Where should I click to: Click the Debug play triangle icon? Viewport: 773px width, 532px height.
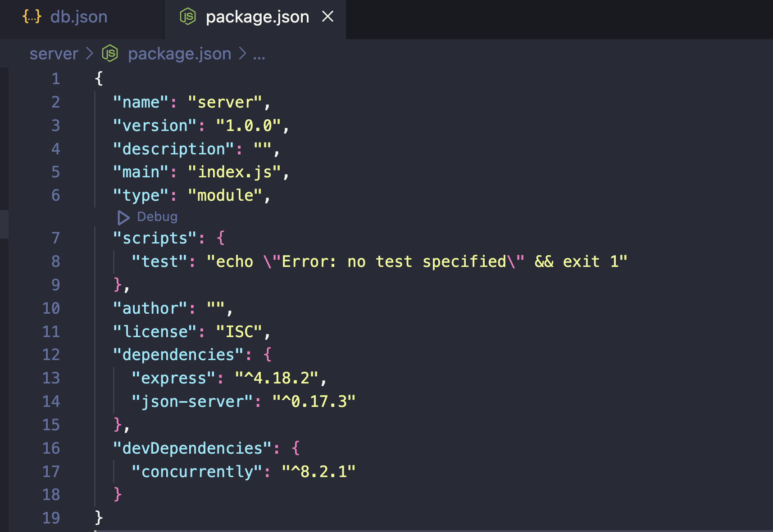click(x=123, y=217)
